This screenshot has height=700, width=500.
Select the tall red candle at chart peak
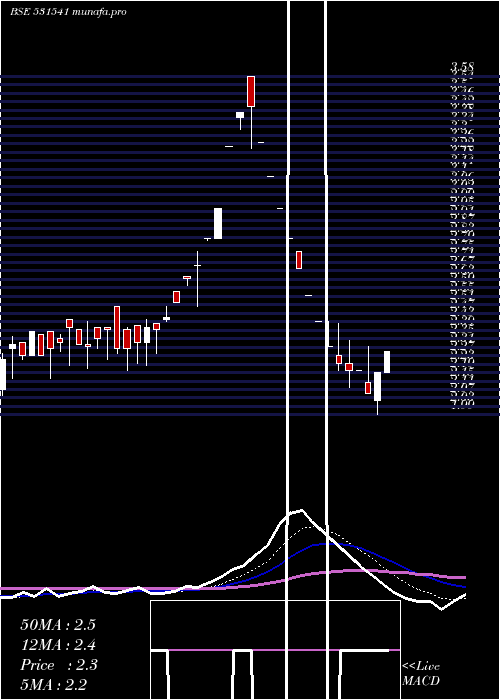[251, 92]
